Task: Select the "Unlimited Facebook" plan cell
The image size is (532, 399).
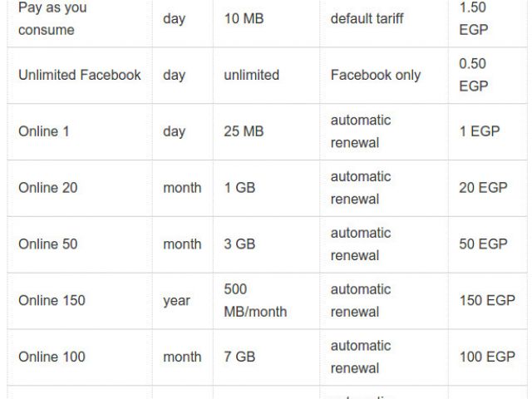Action: click(x=80, y=75)
